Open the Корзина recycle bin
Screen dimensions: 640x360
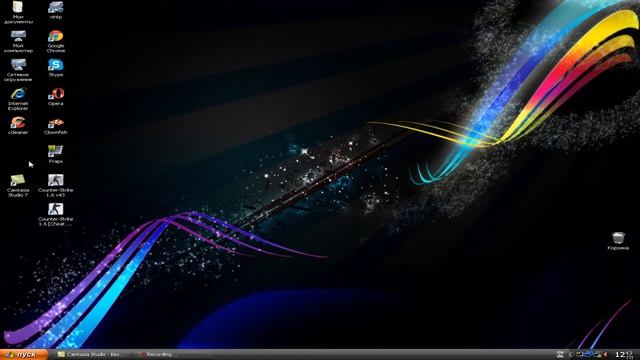point(618,241)
